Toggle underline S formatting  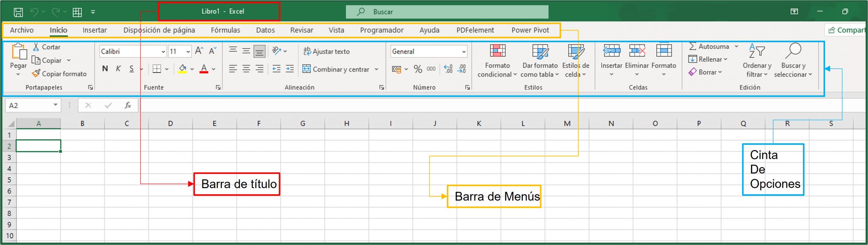click(x=132, y=69)
